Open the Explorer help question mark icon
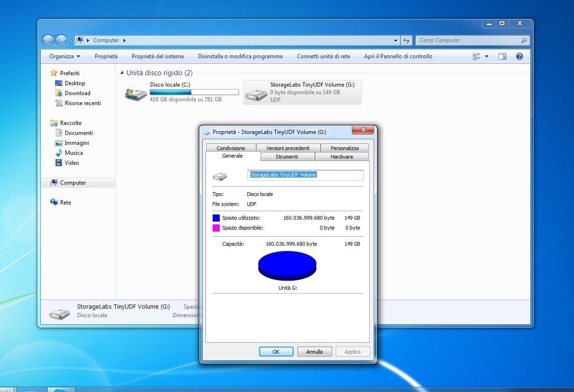Image resolution: width=574 pixels, height=392 pixels. coord(520,56)
